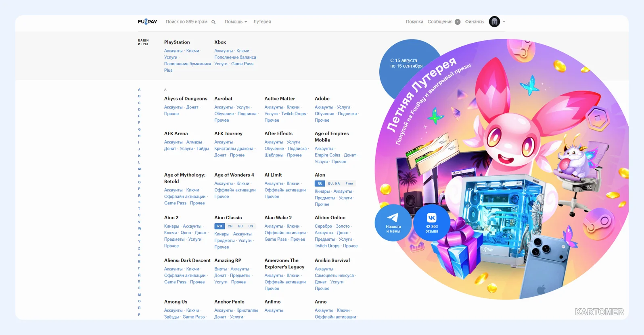Select the CH server for Aion Classic
Screen dimensions: 644x335
[230, 226]
